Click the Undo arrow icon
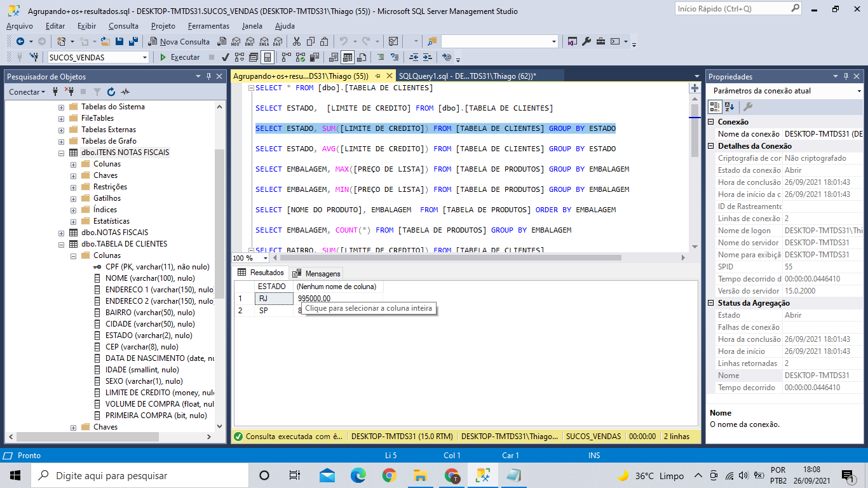The width and height of the screenshot is (868, 488). click(344, 41)
